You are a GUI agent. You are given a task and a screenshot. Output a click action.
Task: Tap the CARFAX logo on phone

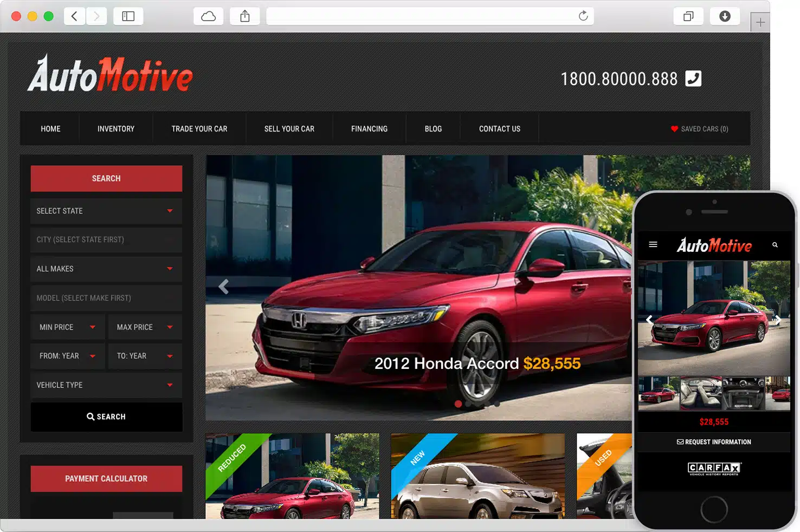[714, 469]
